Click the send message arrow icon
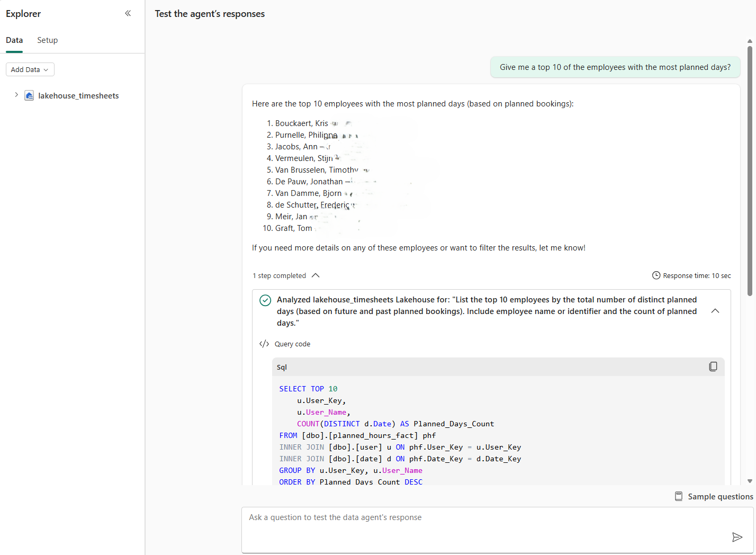 coord(736,537)
